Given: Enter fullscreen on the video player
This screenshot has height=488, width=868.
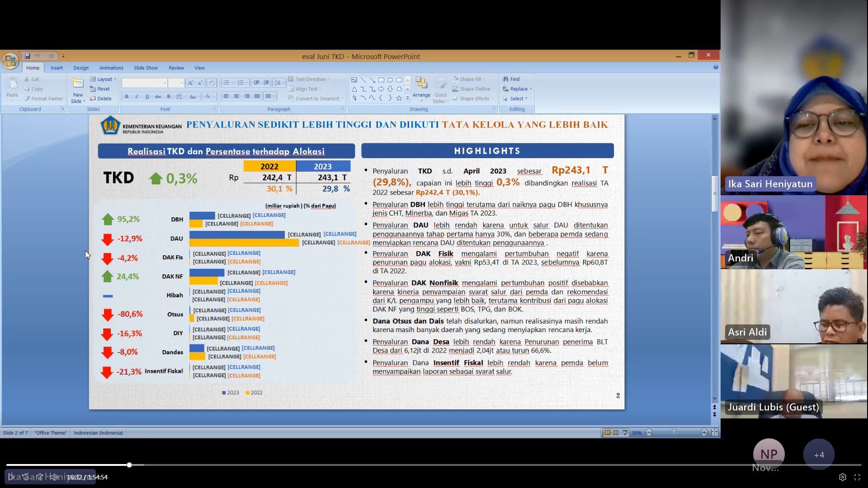Looking at the screenshot, I should coord(857,477).
